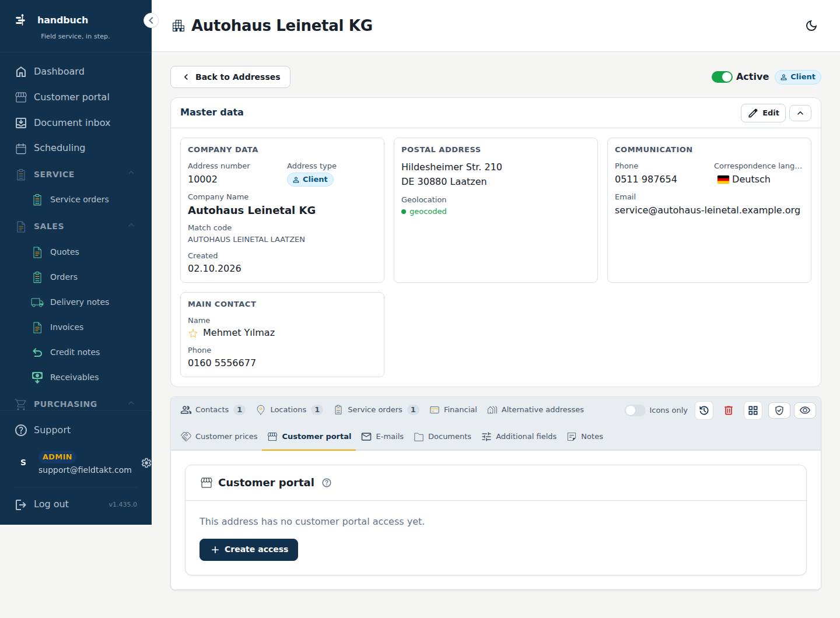Collapse the Master data panel

(x=800, y=113)
